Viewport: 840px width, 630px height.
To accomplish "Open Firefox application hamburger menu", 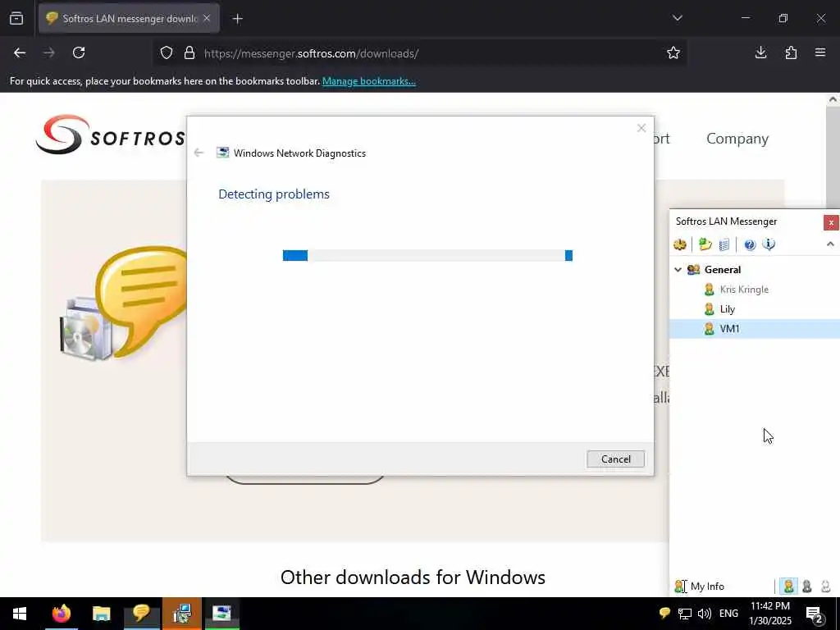I will click(820, 52).
